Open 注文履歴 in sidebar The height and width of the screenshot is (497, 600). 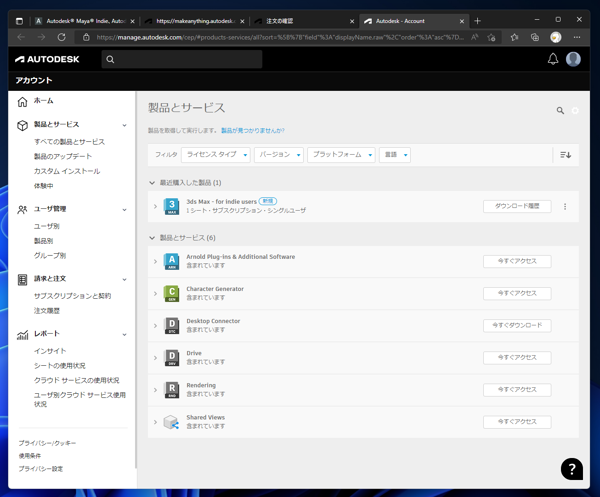47,311
